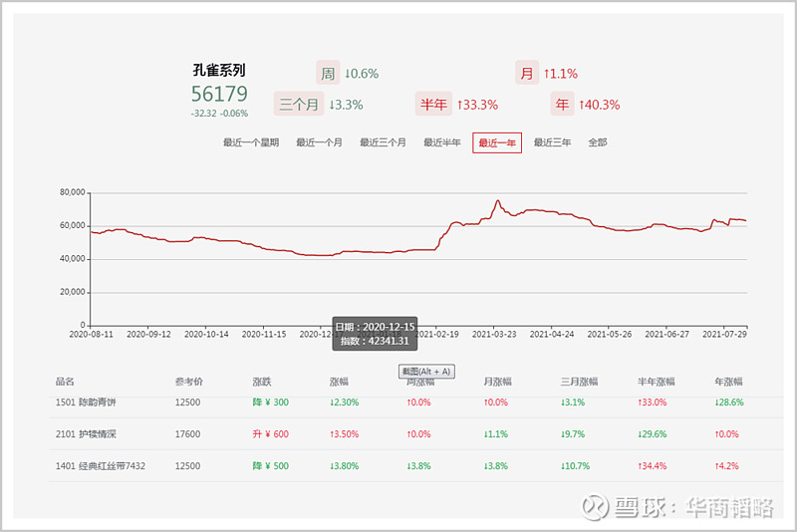Click ↑4.2% yearly value
This screenshot has width=797, height=532.
click(727, 466)
